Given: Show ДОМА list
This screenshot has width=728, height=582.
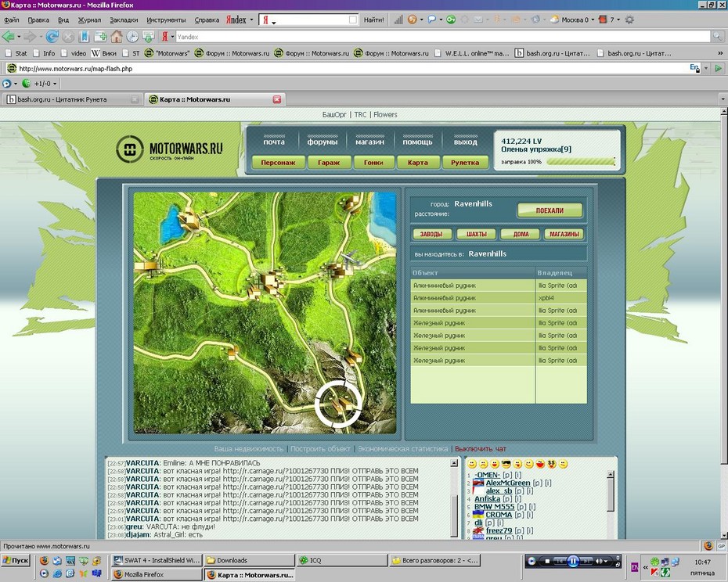Looking at the screenshot, I should [x=521, y=234].
